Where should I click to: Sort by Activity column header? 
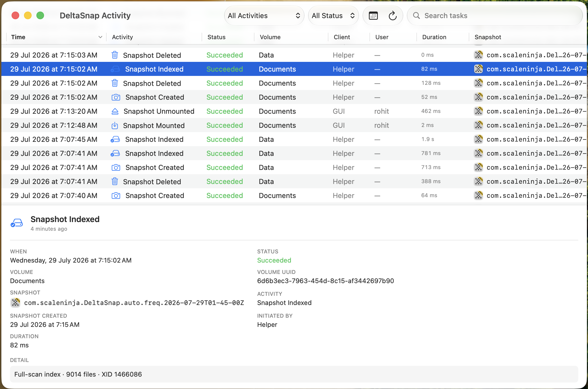coord(154,37)
